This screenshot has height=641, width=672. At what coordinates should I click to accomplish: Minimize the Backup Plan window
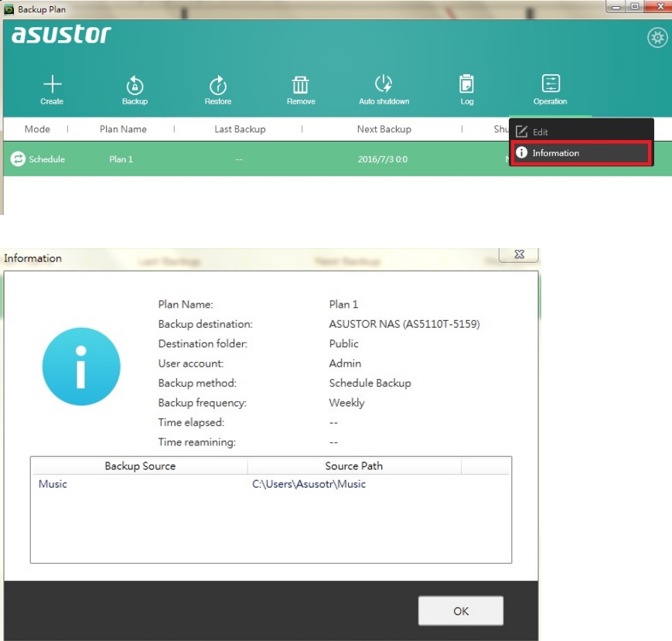coord(616,7)
